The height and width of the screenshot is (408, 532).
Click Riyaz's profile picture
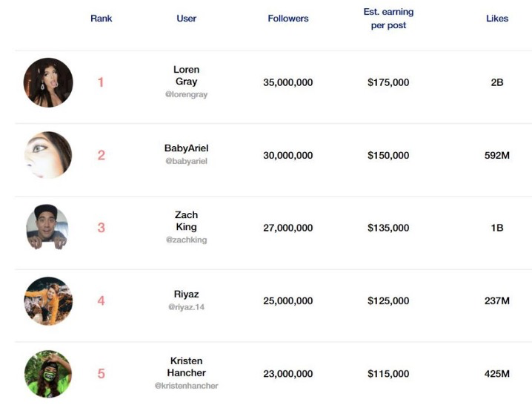48,300
